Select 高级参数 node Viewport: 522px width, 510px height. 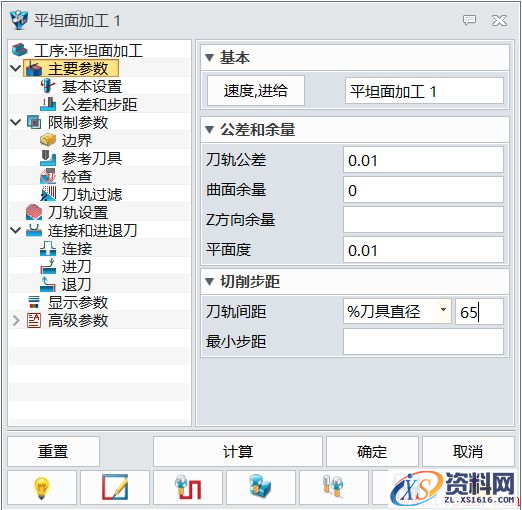coord(78,320)
